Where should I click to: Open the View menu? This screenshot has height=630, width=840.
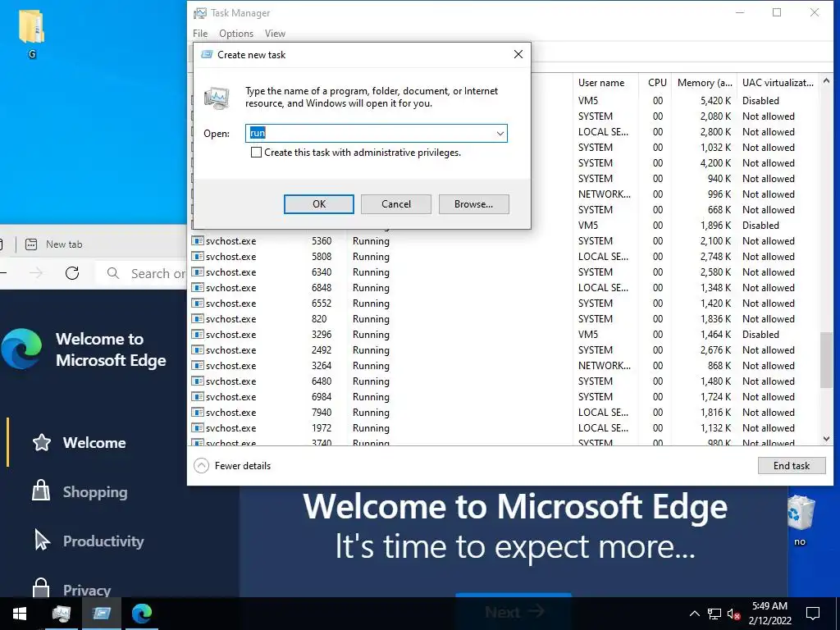coord(275,33)
